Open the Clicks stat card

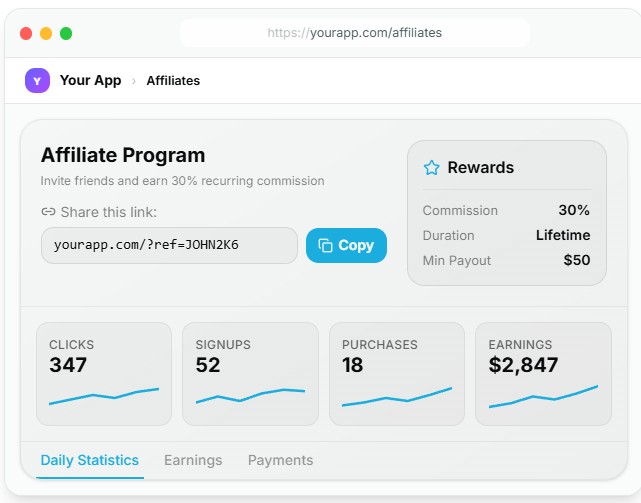click(104, 372)
